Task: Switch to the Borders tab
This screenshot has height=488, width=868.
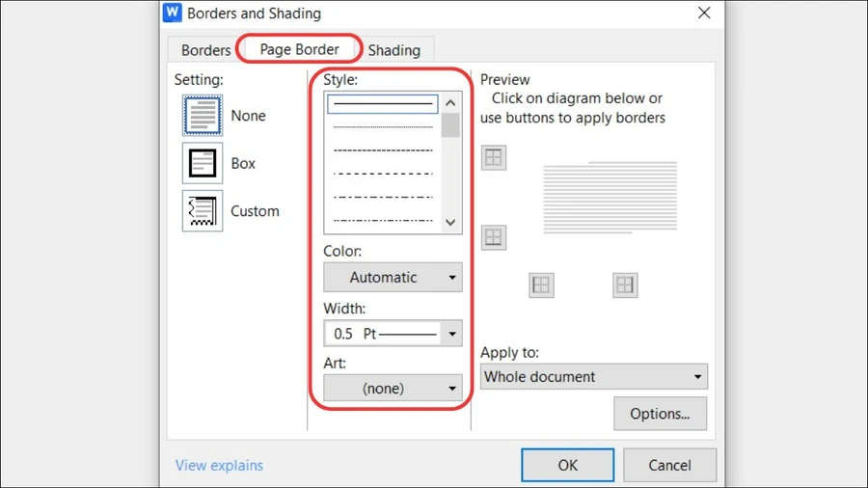Action: (x=205, y=50)
